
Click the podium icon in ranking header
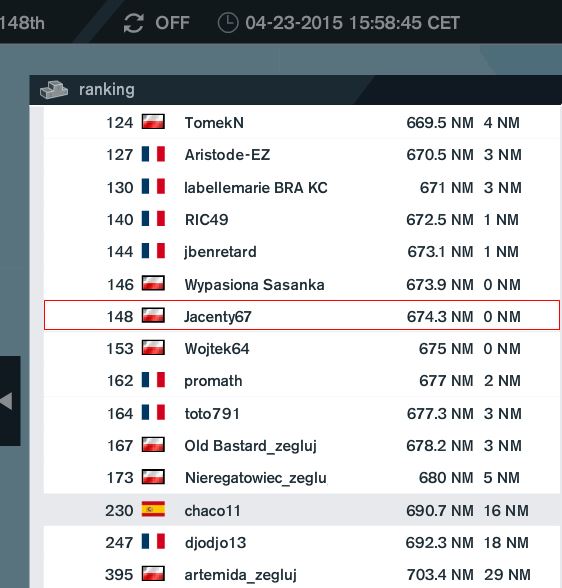point(54,90)
